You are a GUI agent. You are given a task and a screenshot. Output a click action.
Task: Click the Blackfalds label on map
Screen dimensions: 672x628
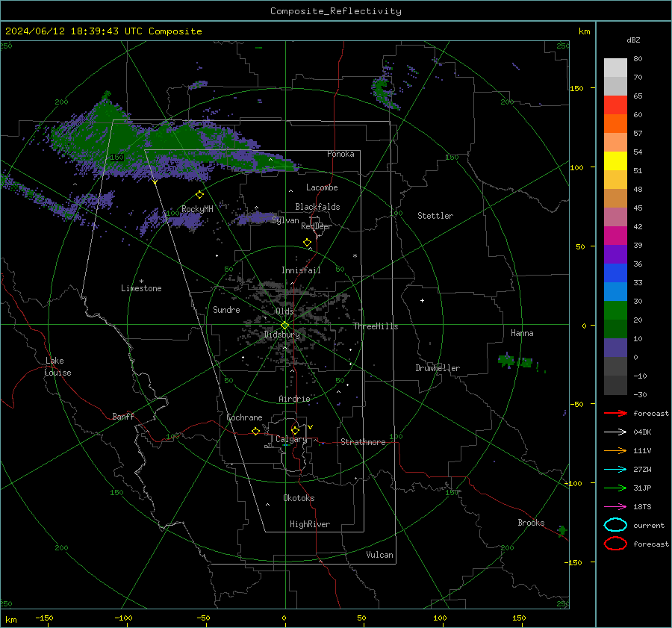(x=317, y=207)
